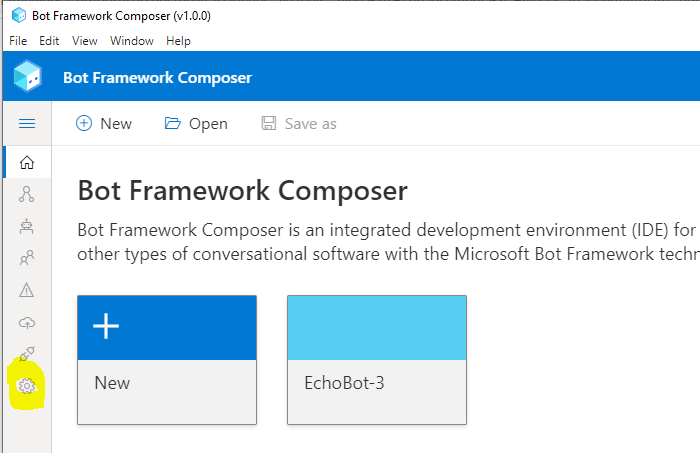Open Settings via highlighted gear icon
Viewport: 700px width, 453px height.
(26, 386)
